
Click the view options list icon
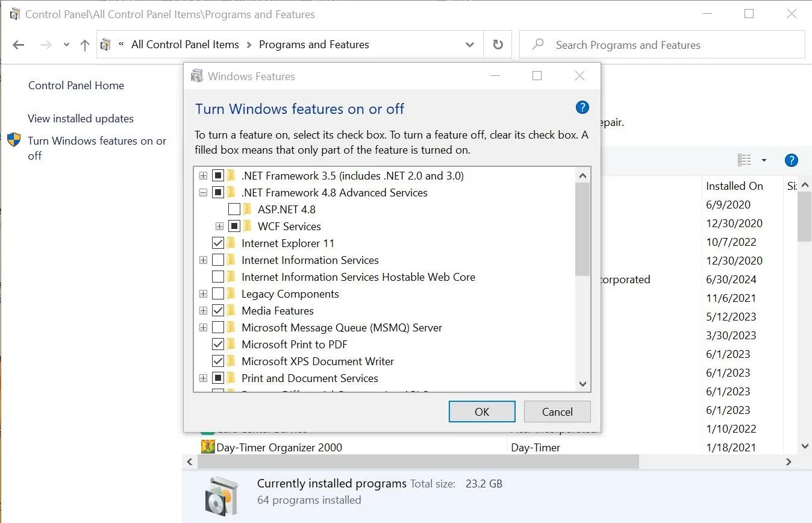[x=745, y=160]
